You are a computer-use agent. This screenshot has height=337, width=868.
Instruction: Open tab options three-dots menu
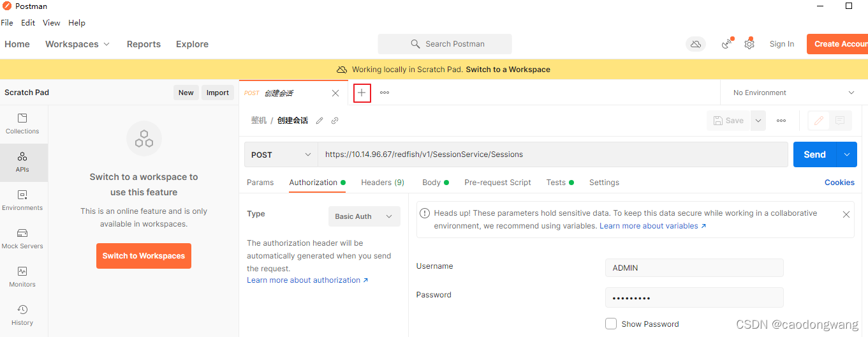[x=385, y=93]
